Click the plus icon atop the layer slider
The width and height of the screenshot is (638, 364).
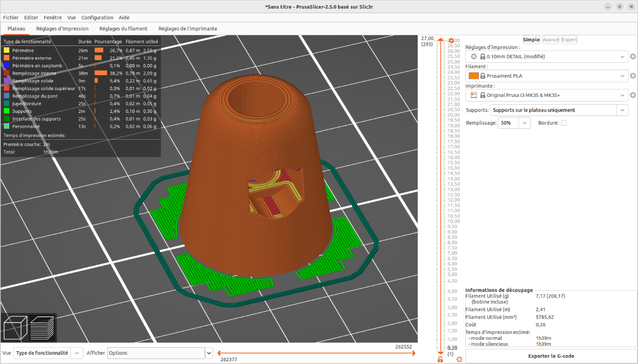point(451,40)
